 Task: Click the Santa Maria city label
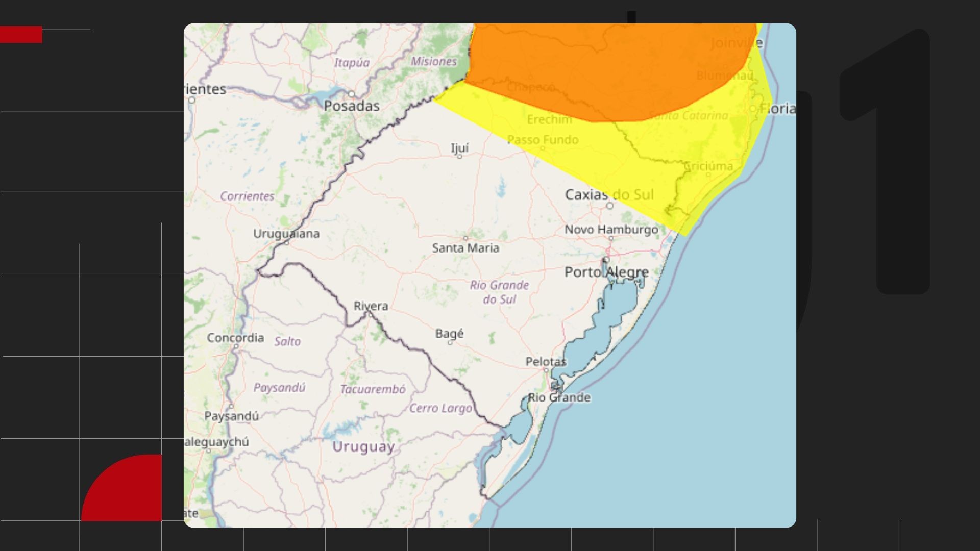click(465, 248)
